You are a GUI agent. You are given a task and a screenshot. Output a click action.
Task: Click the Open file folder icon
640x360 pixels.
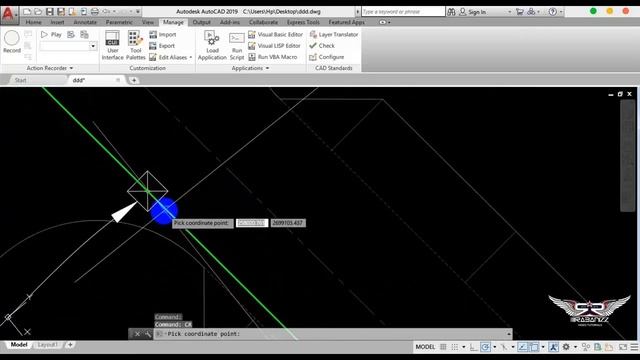[x=38, y=12]
